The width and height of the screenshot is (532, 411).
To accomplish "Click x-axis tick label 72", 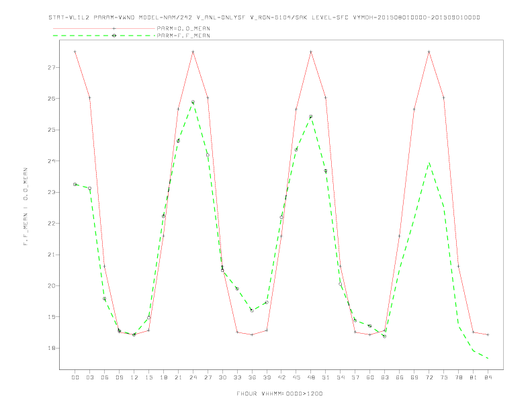I will [429, 377].
